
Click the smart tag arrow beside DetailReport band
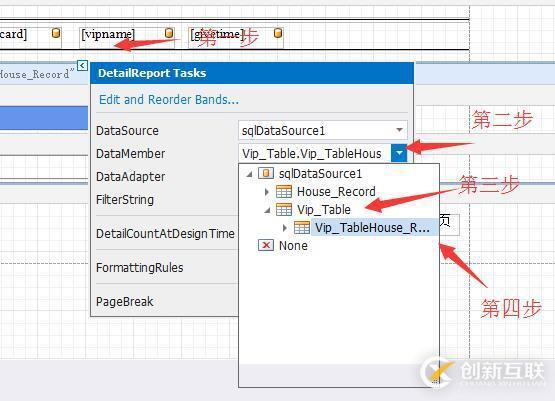[x=82, y=65]
